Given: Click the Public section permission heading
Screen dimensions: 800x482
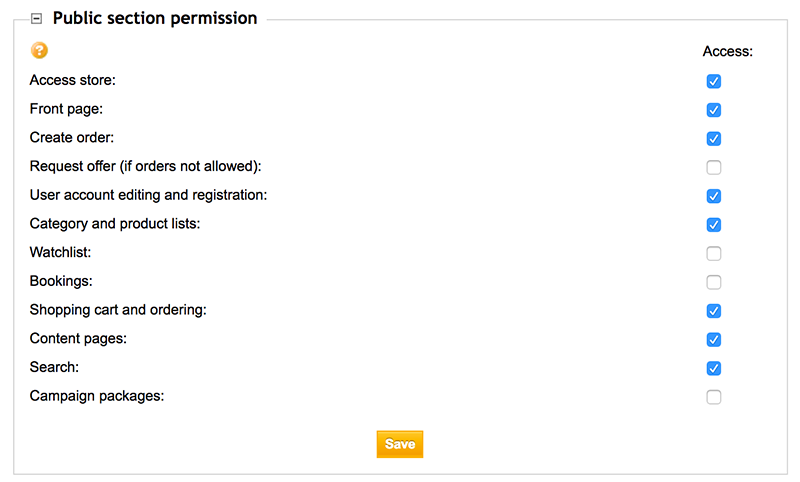Looking at the screenshot, I should [155, 18].
